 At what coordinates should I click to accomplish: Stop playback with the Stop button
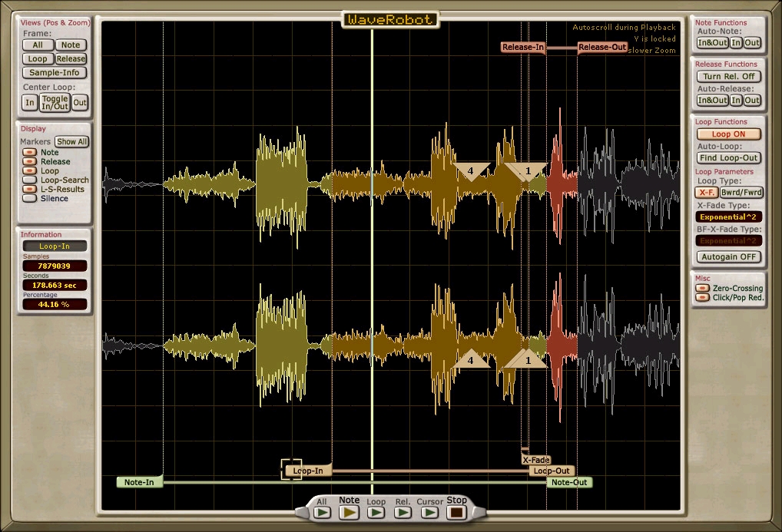pyautogui.click(x=457, y=512)
